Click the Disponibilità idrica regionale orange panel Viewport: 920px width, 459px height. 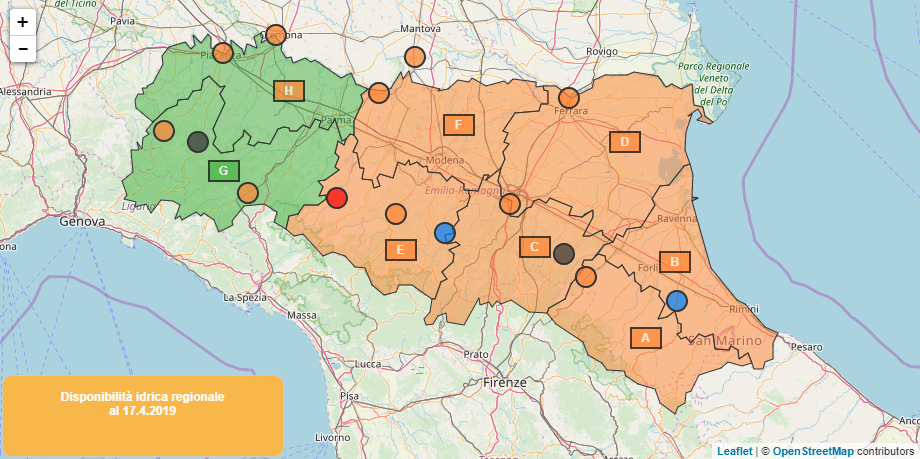click(143, 416)
